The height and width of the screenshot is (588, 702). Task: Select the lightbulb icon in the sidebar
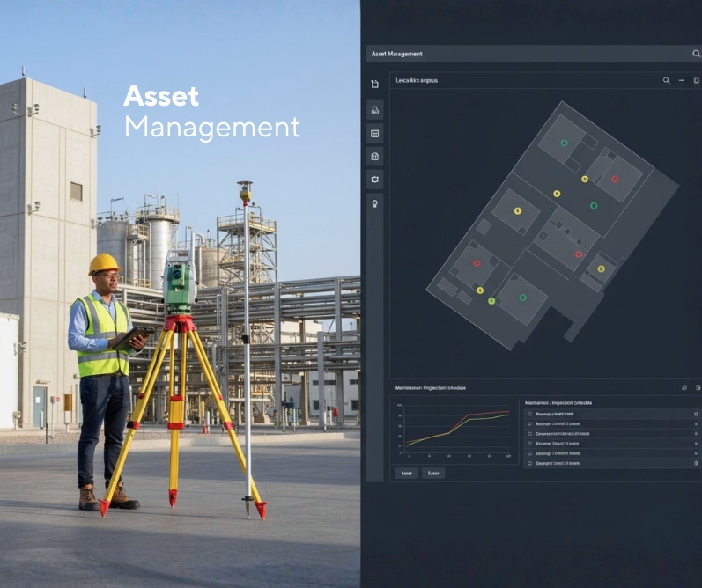click(x=374, y=203)
